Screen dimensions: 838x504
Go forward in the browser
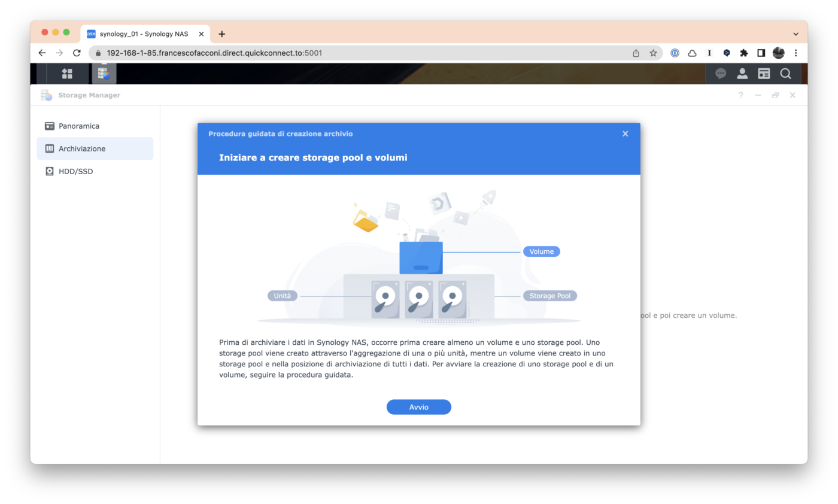[59, 53]
